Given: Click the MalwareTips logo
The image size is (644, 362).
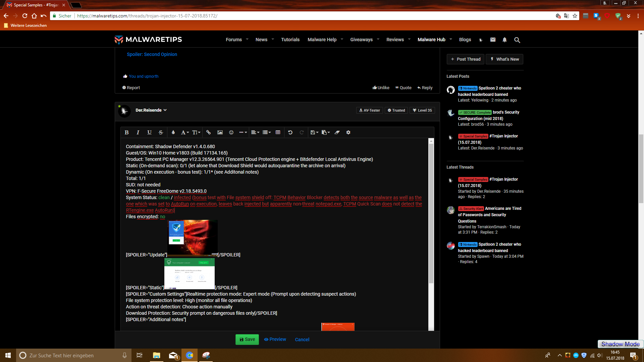Looking at the screenshot, I should 148,40.
